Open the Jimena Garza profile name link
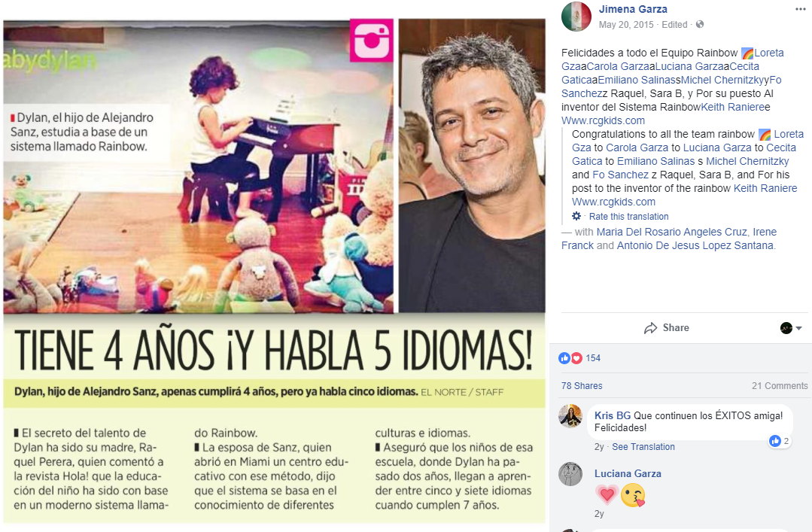 click(x=633, y=9)
